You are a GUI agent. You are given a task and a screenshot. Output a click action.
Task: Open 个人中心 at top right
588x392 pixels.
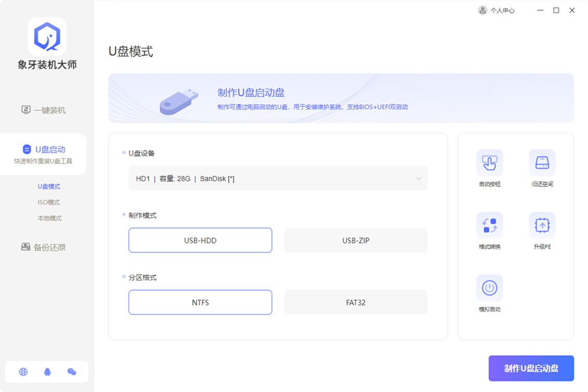point(496,10)
